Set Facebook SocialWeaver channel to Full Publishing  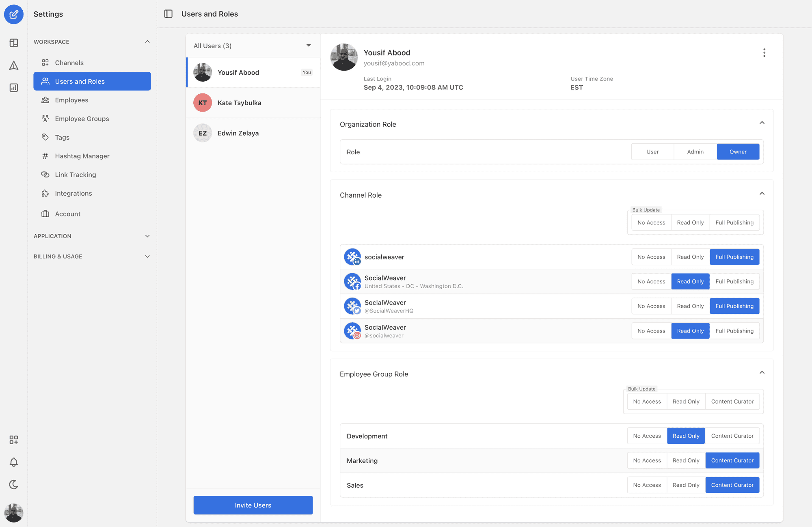pos(734,282)
